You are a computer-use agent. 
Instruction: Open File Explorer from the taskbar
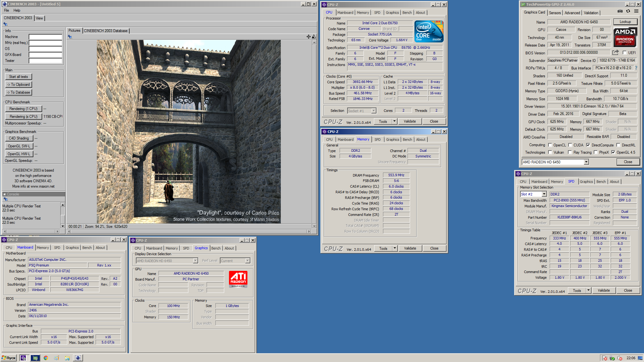67,358
